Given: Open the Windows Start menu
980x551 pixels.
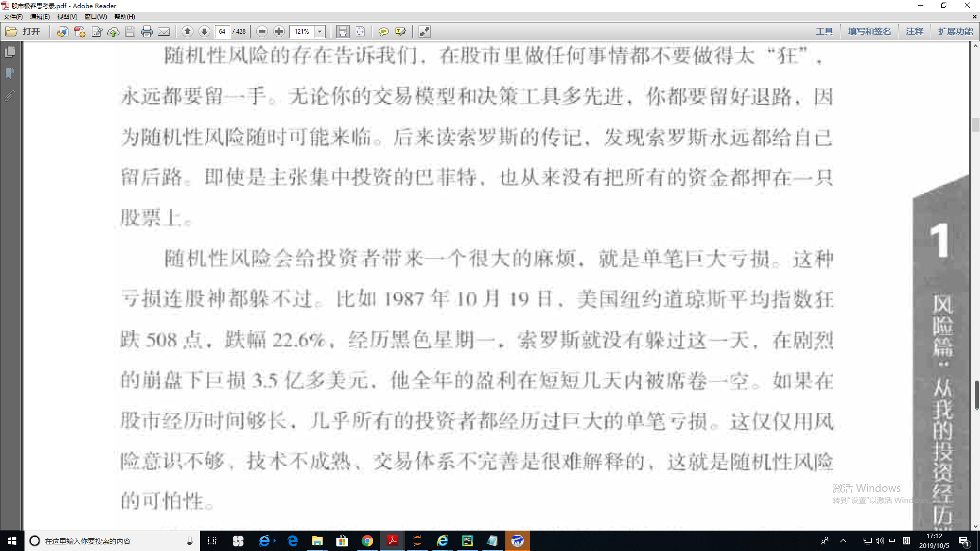Looking at the screenshot, I should pos(12,541).
